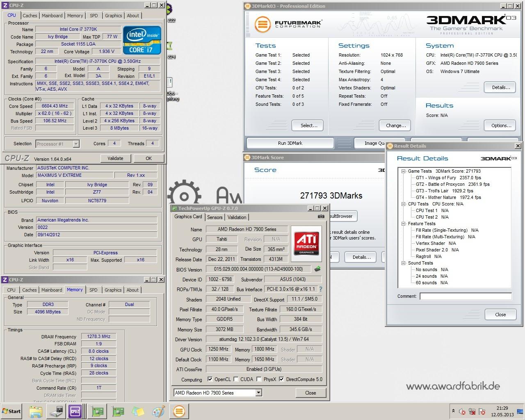Collapse the Sound Tests tree node

(x=403, y=263)
